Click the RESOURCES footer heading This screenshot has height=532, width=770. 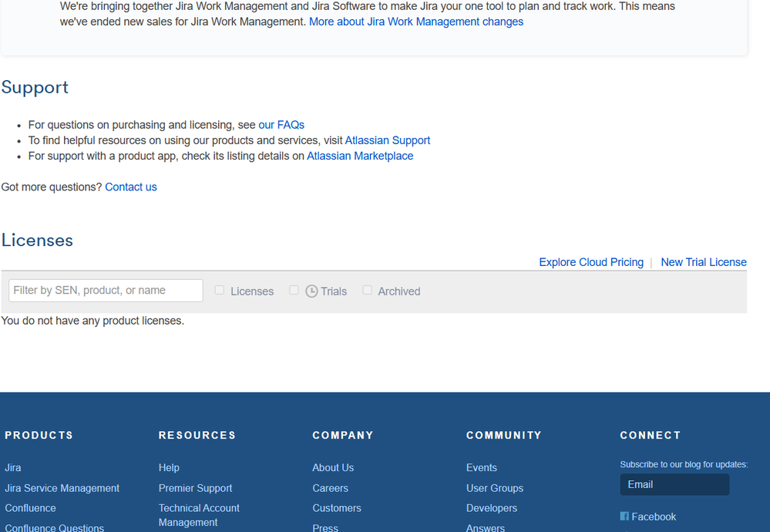[x=197, y=435]
